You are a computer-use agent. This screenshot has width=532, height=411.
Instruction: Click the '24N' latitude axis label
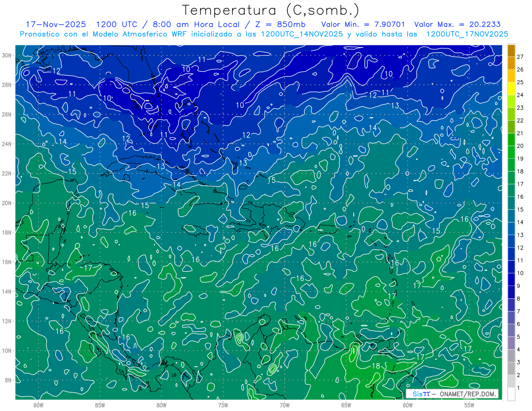tap(7, 144)
